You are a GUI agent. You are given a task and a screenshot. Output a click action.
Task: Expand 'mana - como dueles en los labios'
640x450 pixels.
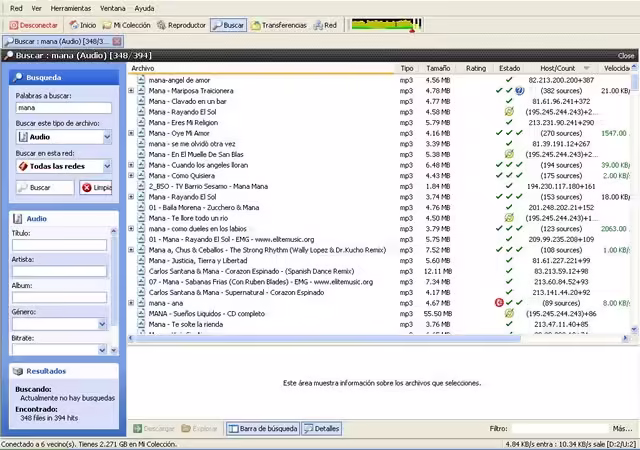pos(131,229)
